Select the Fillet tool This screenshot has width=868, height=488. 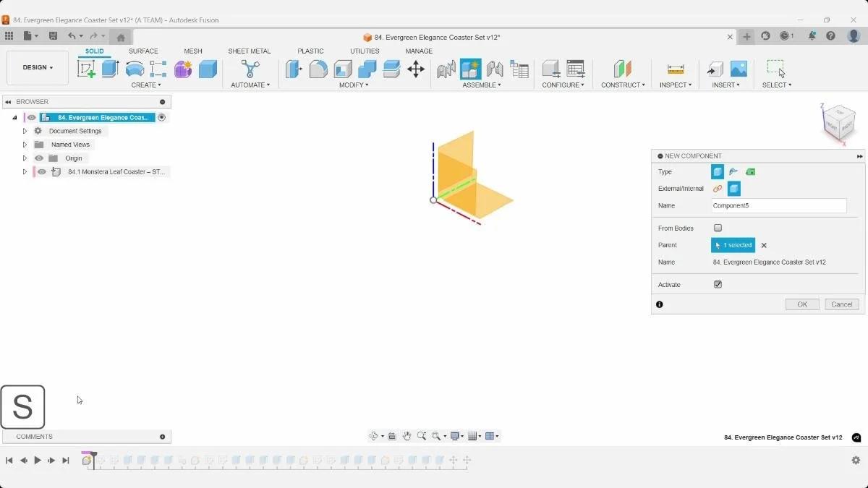tap(318, 69)
